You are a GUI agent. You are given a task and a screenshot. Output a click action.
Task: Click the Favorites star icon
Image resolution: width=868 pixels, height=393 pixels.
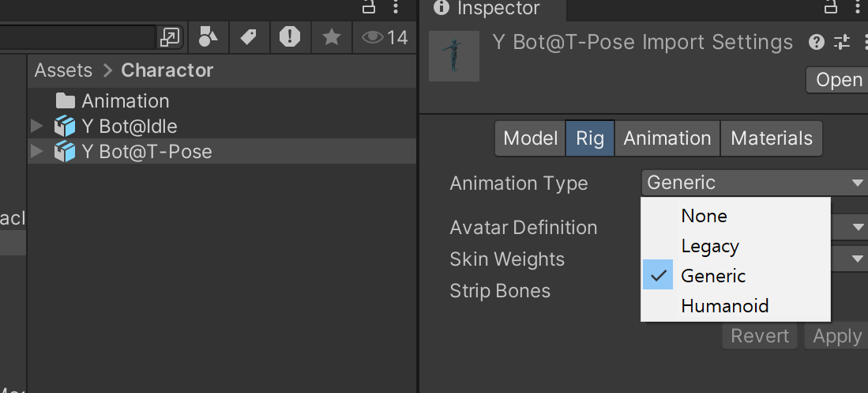pos(332,36)
